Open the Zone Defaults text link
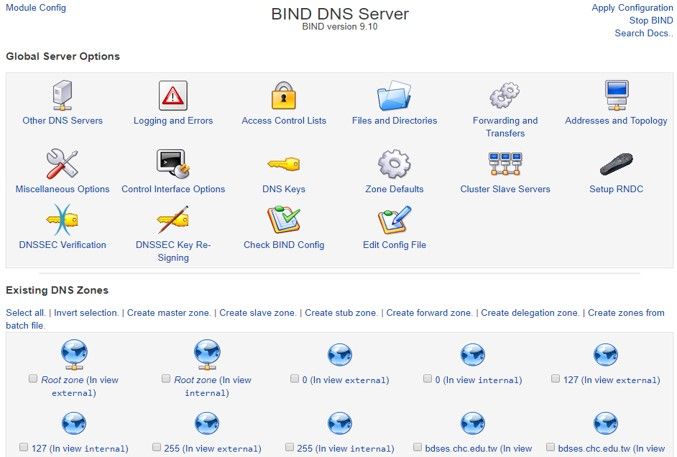This screenshot has height=457, width=677. [x=394, y=189]
